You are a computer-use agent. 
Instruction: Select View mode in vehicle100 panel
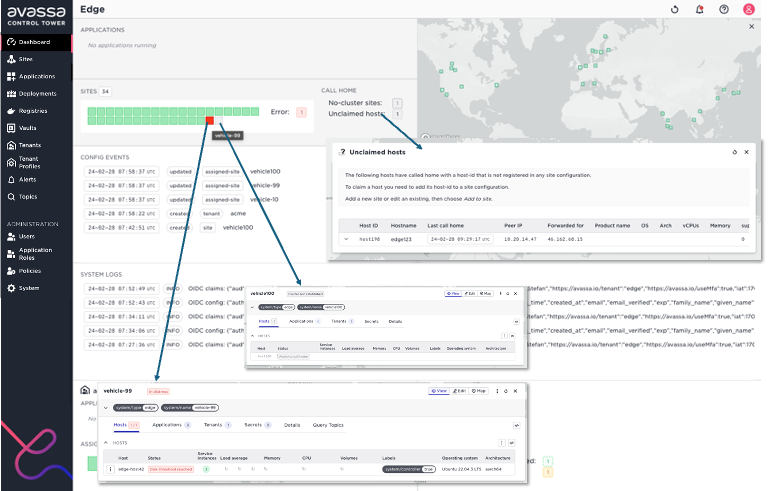point(453,294)
